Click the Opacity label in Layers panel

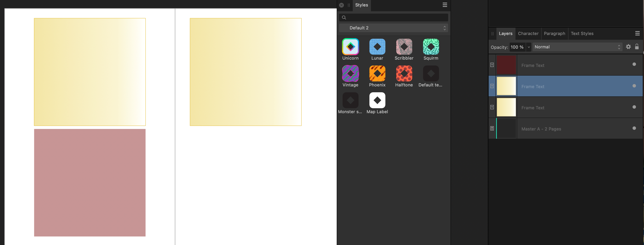pos(499,47)
